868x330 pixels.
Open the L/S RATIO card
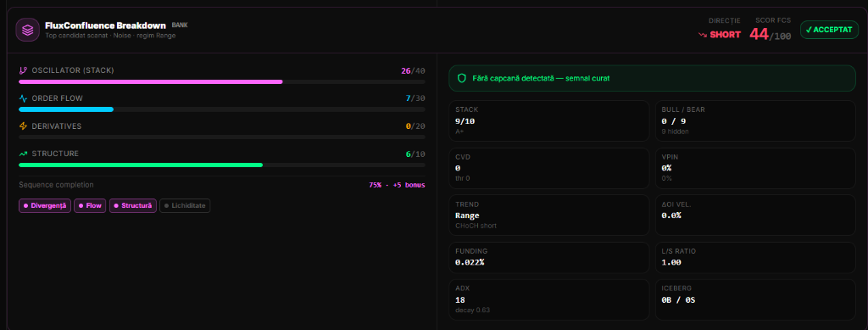(755, 257)
